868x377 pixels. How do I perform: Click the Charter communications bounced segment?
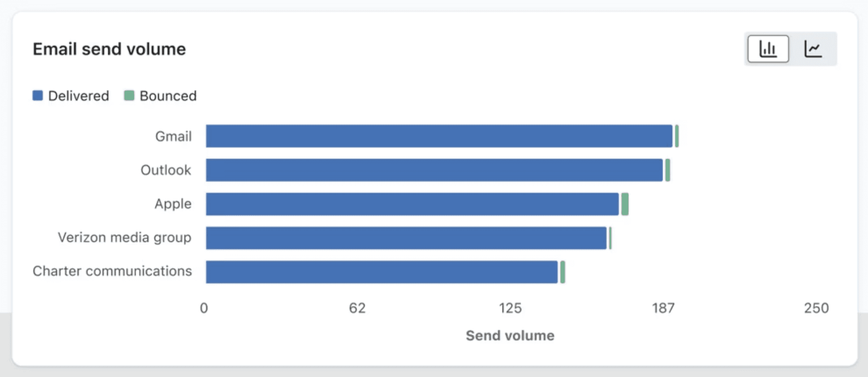click(x=562, y=272)
